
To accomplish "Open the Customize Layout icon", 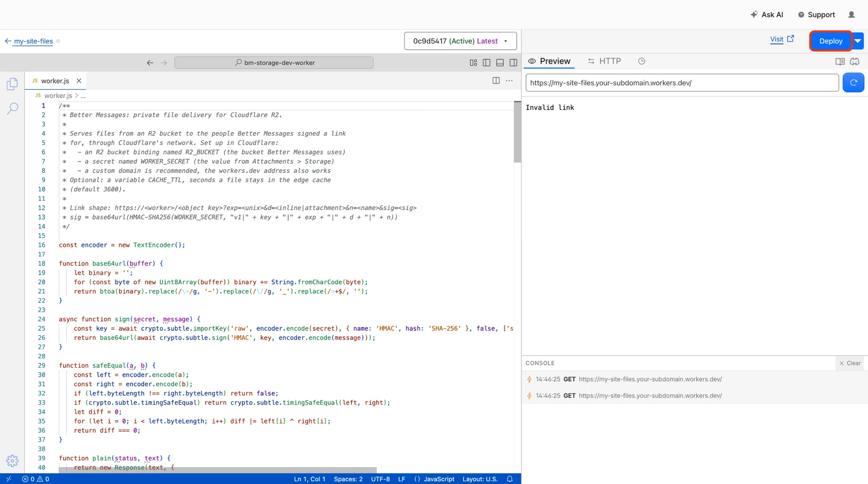I will tap(473, 63).
